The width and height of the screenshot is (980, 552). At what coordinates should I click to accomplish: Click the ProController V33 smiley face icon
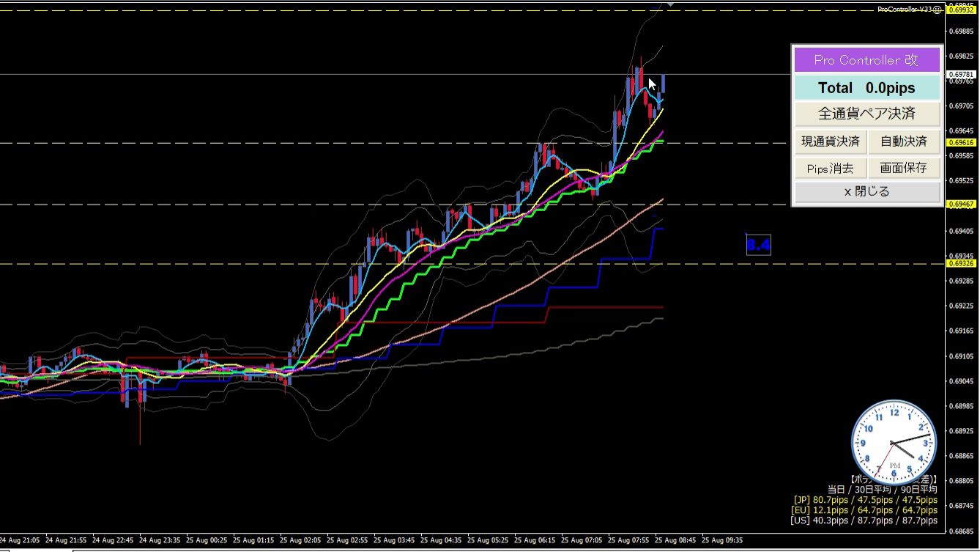coord(938,9)
